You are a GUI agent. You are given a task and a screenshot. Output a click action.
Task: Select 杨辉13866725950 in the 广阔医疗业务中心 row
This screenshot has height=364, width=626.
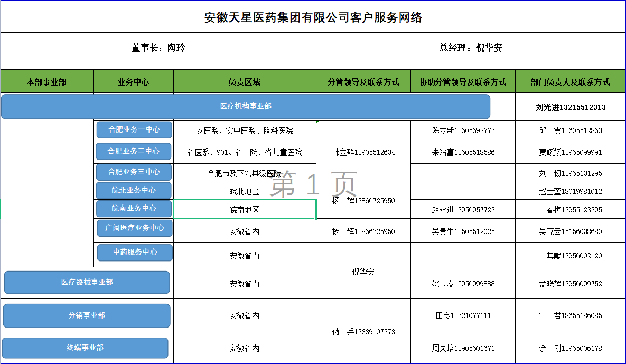pyautogui.click(x=363, y=231)
